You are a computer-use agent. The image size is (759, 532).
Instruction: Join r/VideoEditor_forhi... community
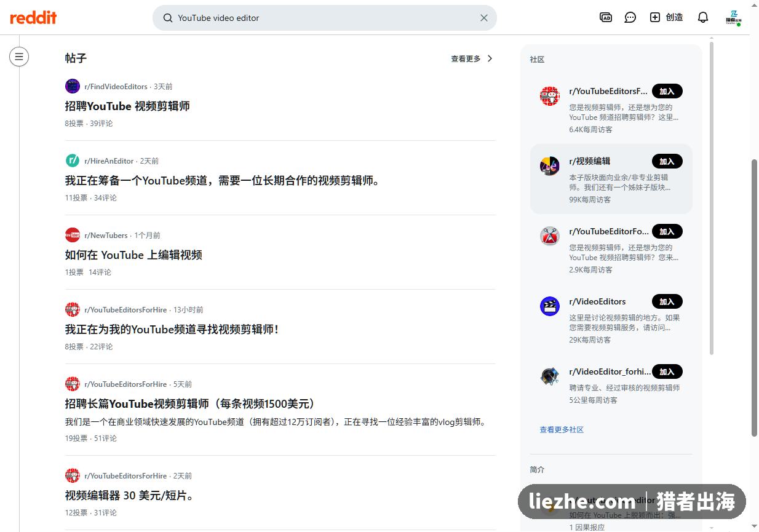pos(667,372)
